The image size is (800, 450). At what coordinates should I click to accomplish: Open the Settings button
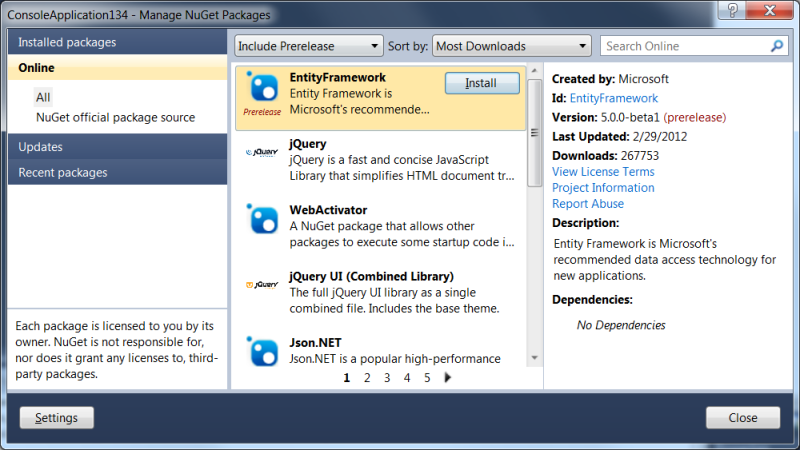pyautogui.click(x=56, y=417)
